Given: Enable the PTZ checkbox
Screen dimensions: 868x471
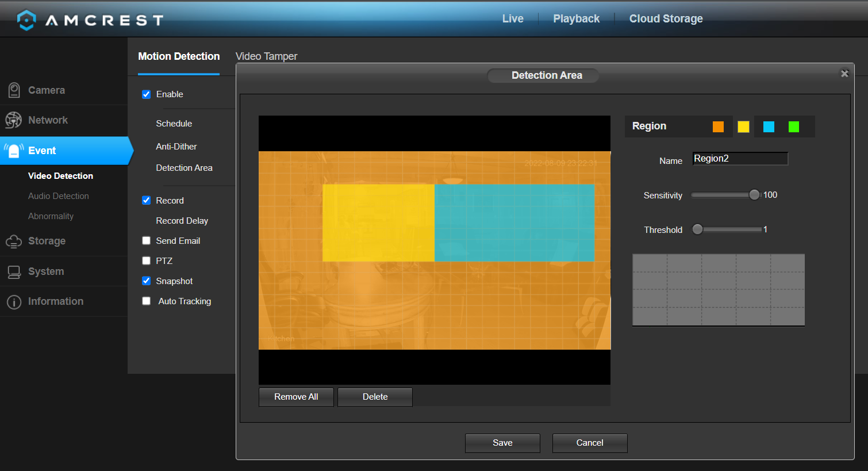Looking at the screenshot, I should pyautogui.click(x=146, y=261).
